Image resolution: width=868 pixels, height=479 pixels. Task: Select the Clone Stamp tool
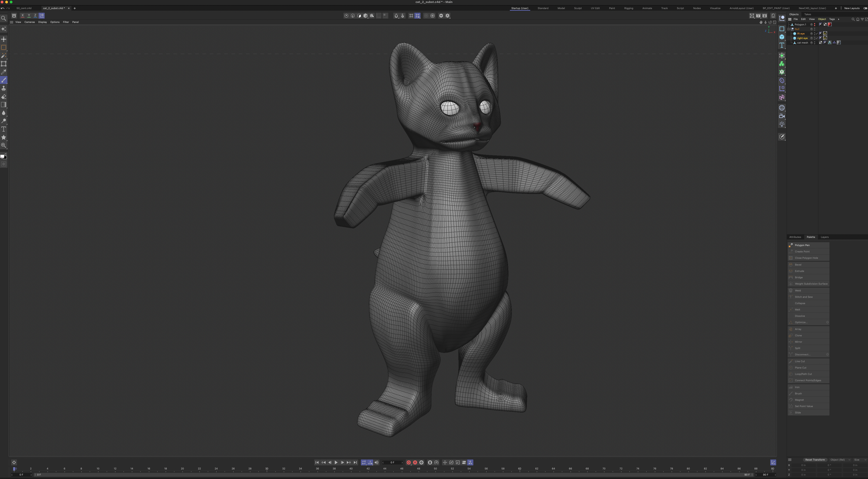click(x=4, y=88)
